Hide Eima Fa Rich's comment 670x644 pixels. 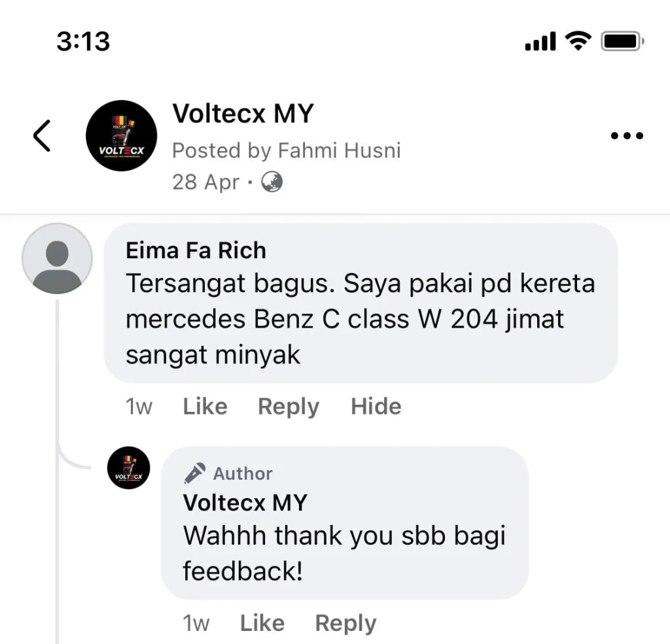point(376,406)
